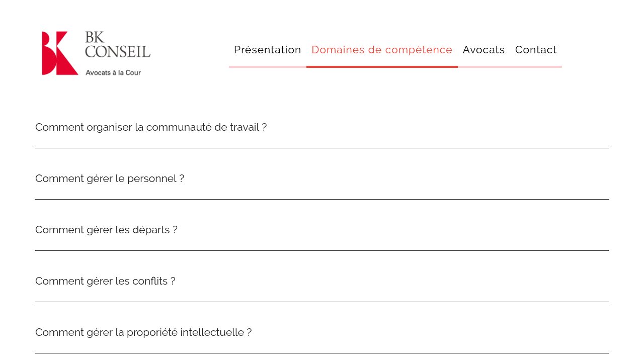Click the pink underline beneath Contact

(x=536, y=67)
